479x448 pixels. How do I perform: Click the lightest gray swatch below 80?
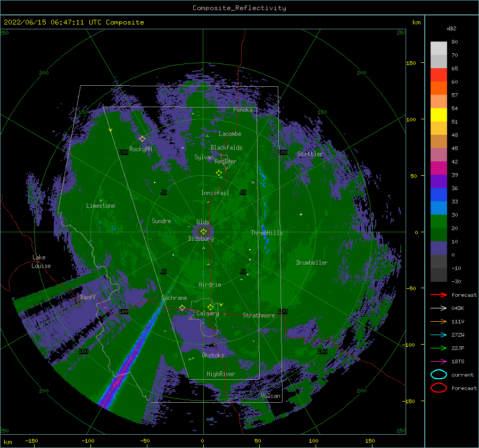[439, 48]
